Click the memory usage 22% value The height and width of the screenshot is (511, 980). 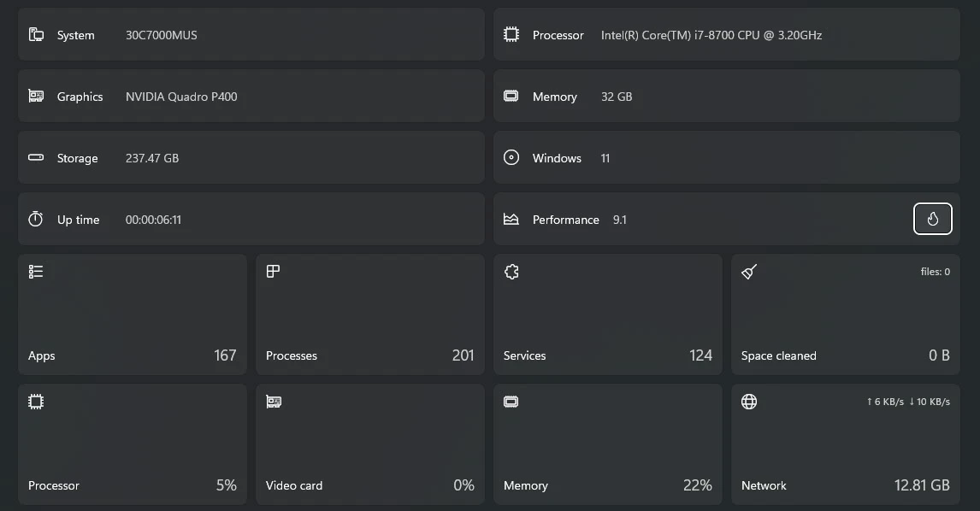pyautogui.click(x=698, y=485)
